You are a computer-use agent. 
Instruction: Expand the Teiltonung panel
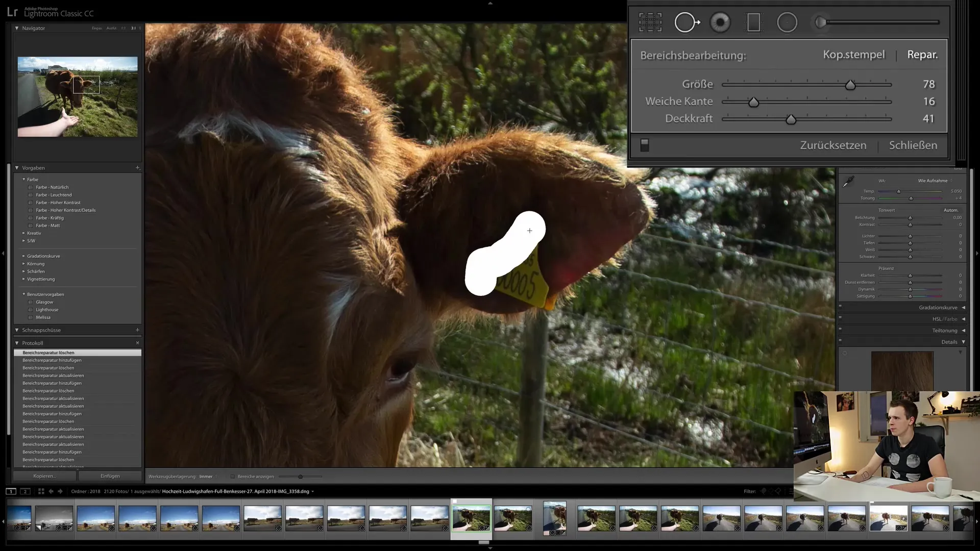(964, 331)
